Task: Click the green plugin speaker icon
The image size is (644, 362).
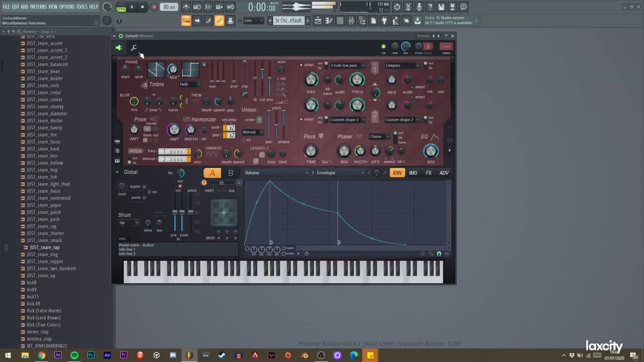Action: click(x=119, y=48)
